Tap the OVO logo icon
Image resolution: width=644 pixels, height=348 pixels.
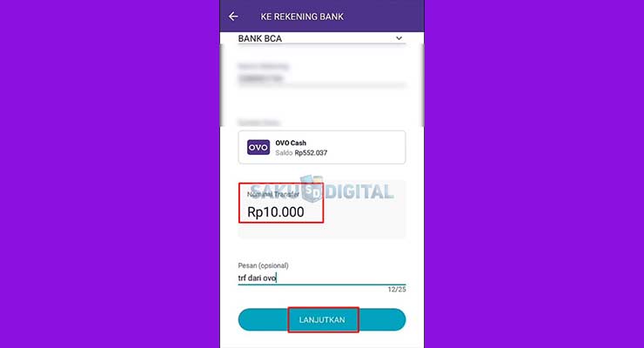258,147
